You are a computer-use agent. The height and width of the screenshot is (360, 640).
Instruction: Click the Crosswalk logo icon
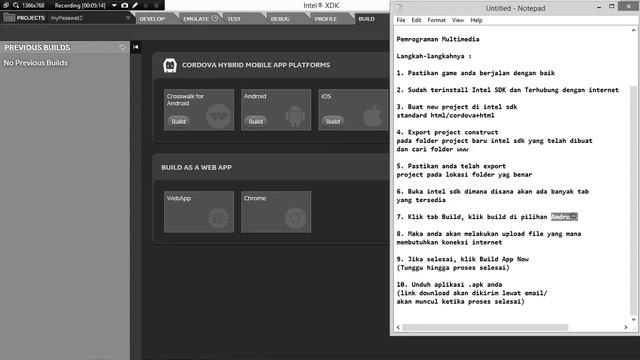pos(218,116)
